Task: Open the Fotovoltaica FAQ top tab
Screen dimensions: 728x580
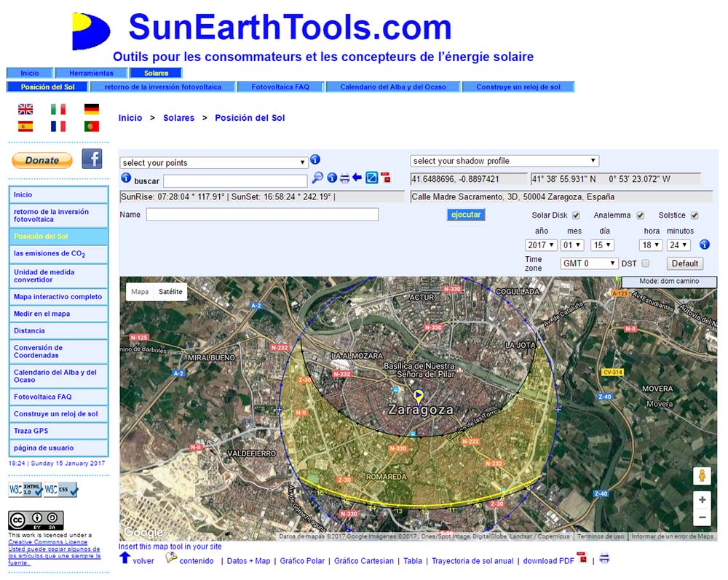Action: [x=280, y=87]
